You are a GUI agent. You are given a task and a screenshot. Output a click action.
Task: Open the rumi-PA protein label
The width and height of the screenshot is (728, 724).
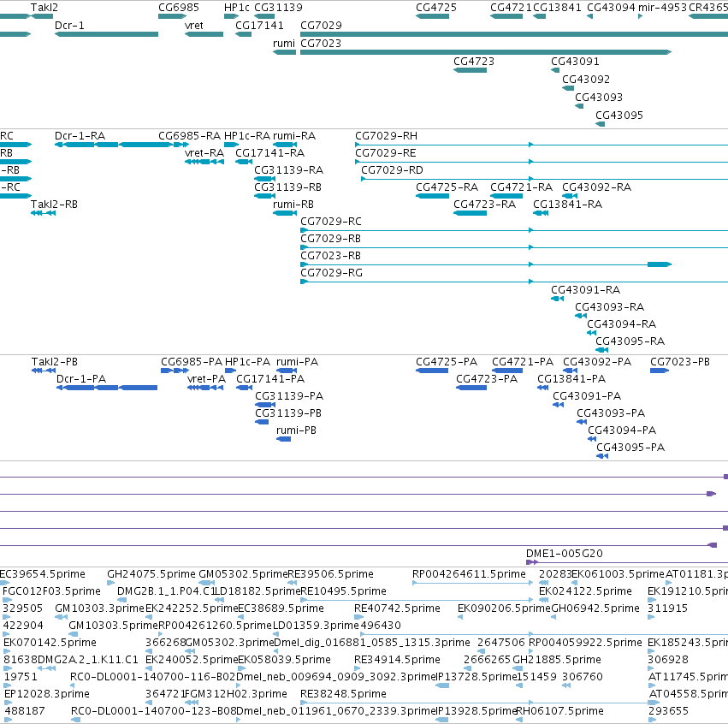297,362
